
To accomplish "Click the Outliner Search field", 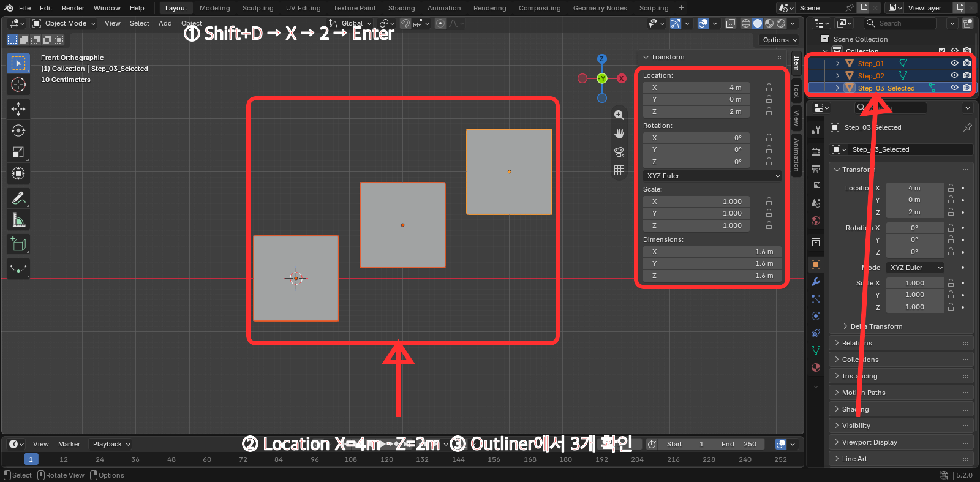I will [x=900, y=23].
